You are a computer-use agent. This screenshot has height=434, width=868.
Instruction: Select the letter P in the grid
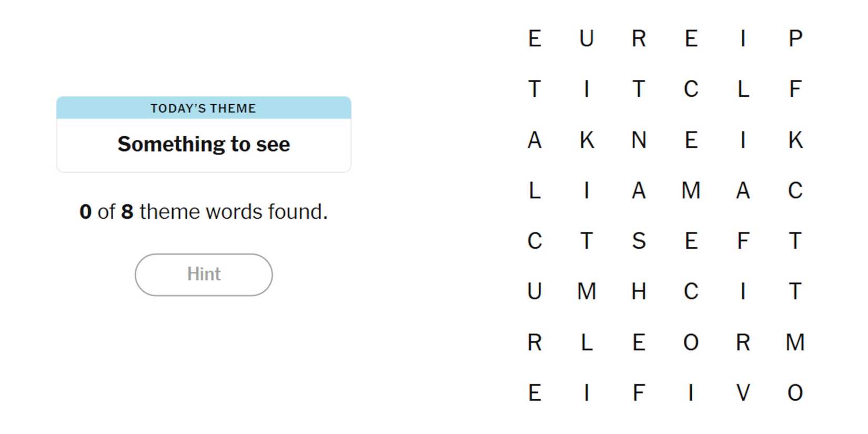point(795,38)
